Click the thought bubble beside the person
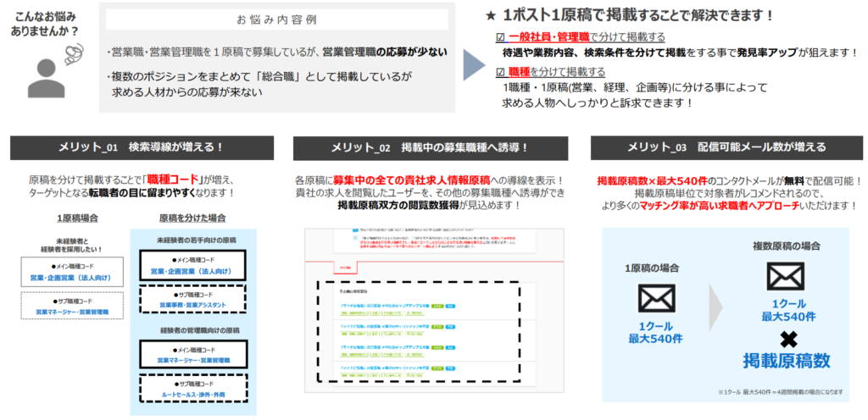The width and height of the screenshot is (868, 420). (x=74, y=52)
